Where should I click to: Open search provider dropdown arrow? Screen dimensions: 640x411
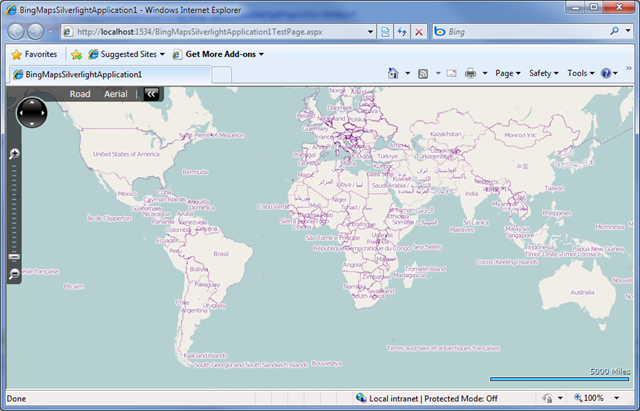628,31
